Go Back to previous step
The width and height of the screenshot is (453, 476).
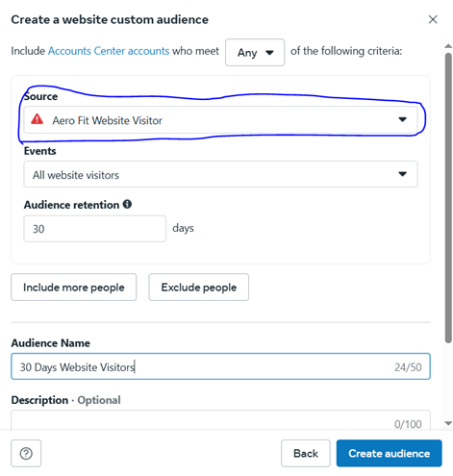(306, 453)
